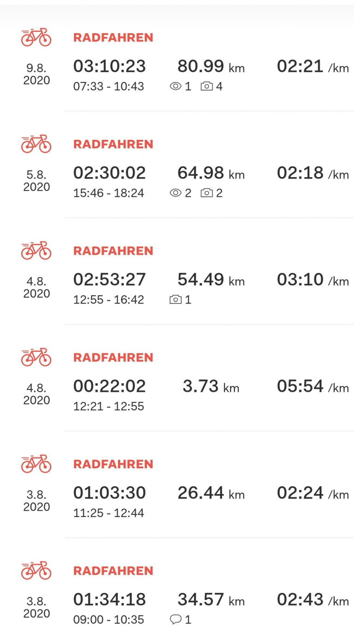Click the bicycle icon beside the 34.57 km ride
This screenshot has width=354, height=644.
point(36,571)
